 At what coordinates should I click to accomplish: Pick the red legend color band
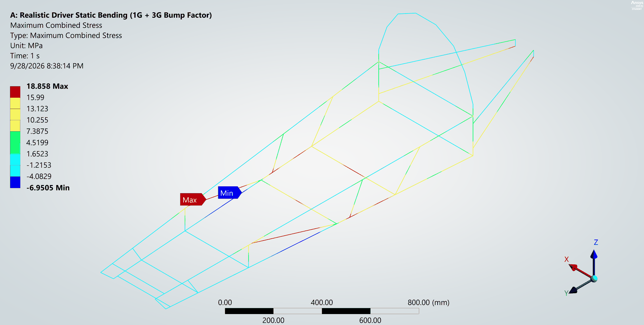tap(15, 92)
